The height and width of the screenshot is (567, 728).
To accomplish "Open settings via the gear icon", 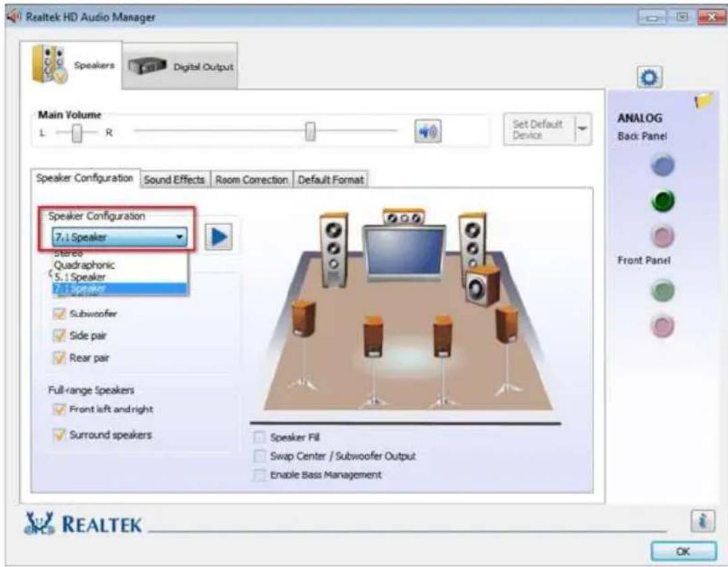I will [649, 77].
